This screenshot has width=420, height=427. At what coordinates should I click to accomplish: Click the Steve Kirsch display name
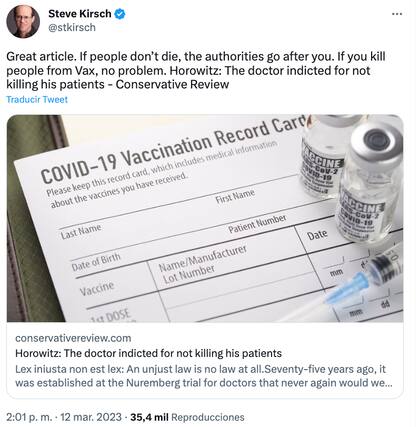click(x=80, y=14)
